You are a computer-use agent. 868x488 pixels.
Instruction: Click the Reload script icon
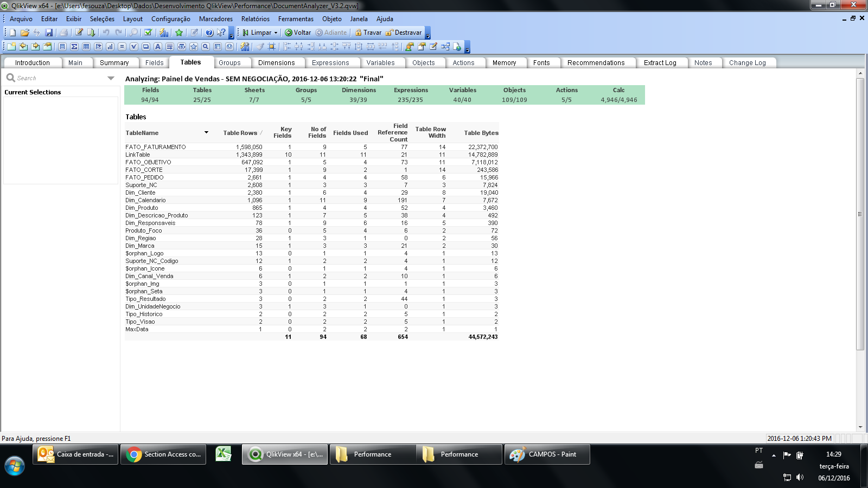click(91, 33)
